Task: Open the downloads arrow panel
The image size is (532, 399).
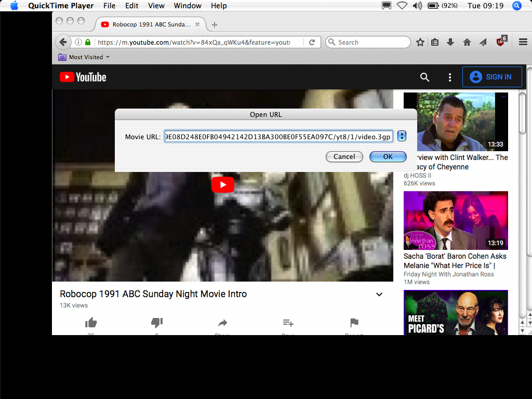Action: coord(450,42)
